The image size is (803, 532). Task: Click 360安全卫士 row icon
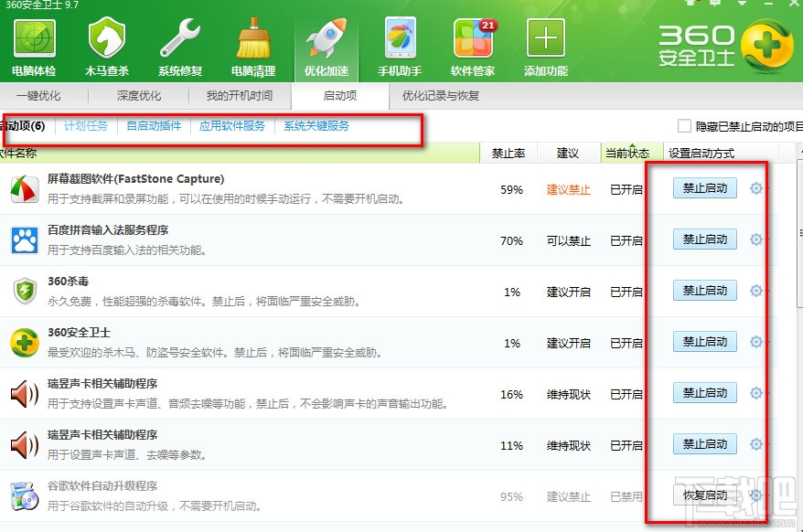[x=25, y=343]
